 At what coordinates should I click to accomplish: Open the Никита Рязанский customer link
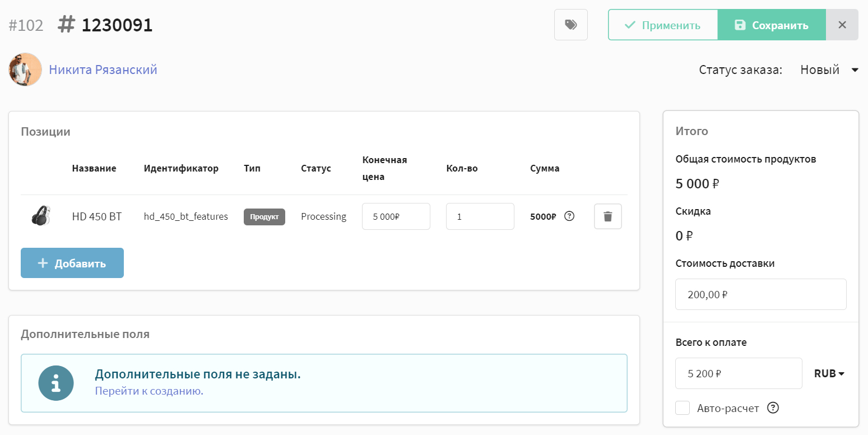click(103, 70)
